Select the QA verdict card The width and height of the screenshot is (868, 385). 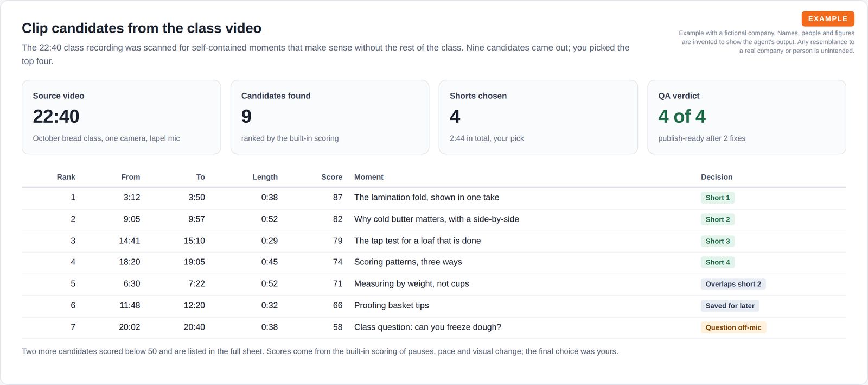click(747, 117)
